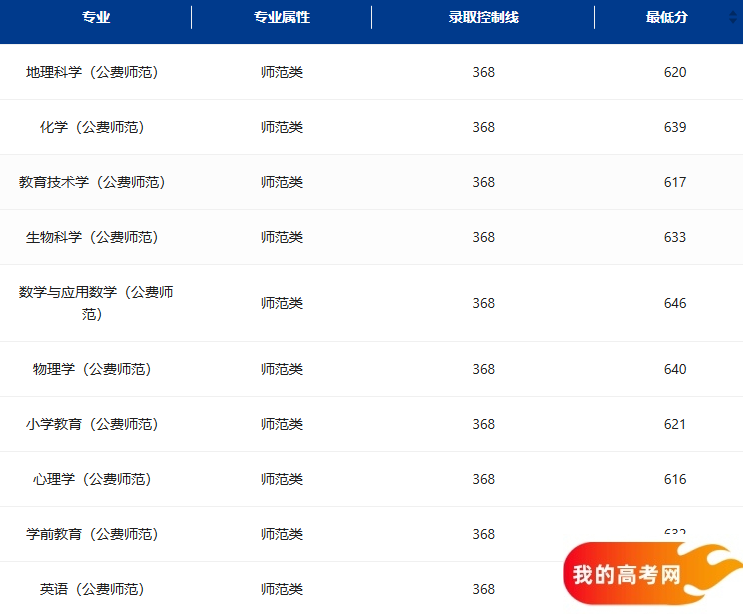Click minimum score 616 for 心理学
The image size is (743, 614).
point(675,479)
